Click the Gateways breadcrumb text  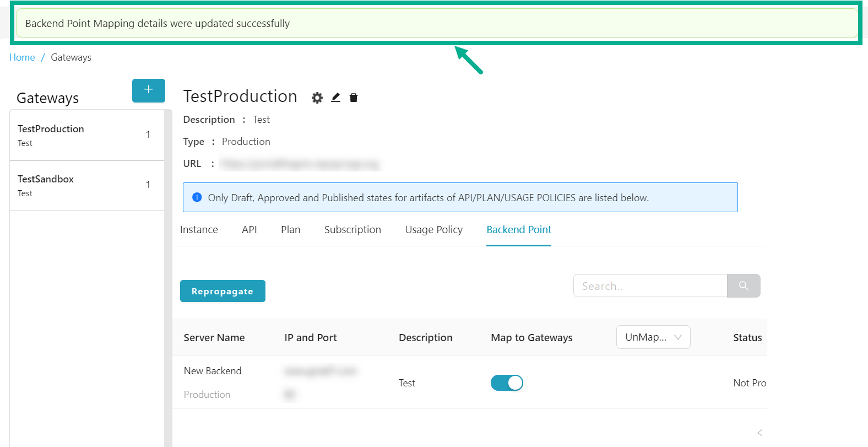(71, 57)
